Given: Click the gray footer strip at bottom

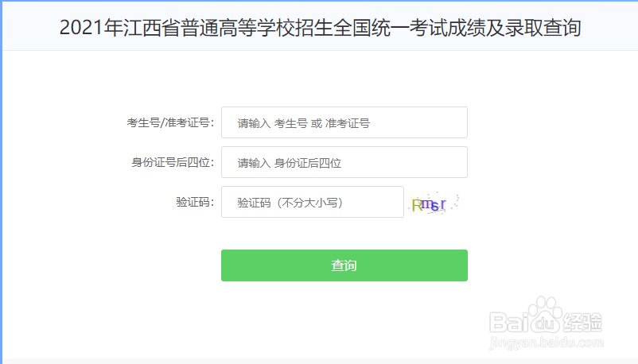Looking at the screenshot, I should click(320, 361).
